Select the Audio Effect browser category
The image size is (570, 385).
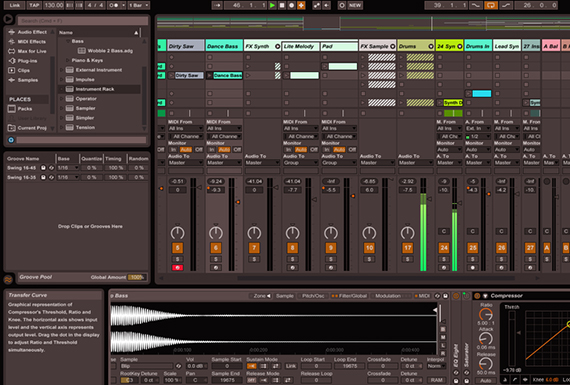(32, 32)
